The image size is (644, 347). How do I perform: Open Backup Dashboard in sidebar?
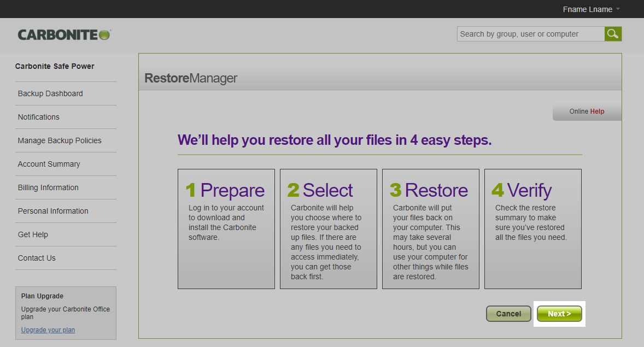click(50, 93)
